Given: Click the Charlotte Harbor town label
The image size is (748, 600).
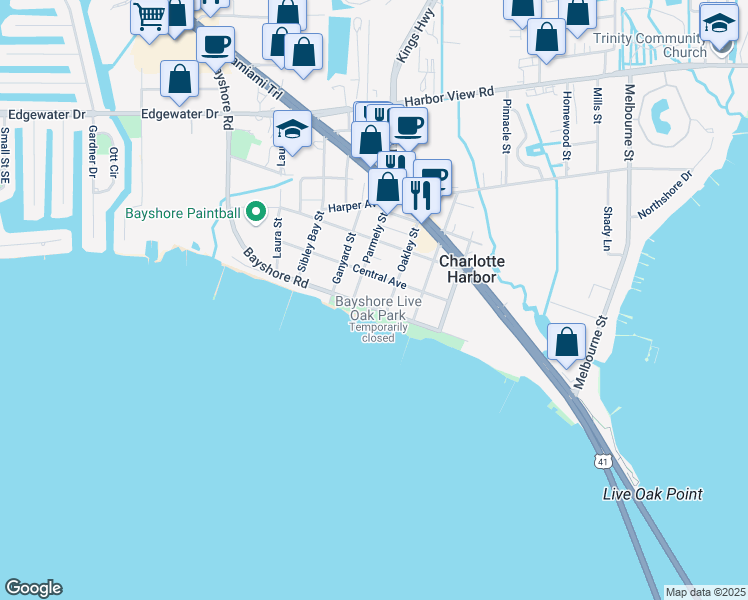Looking at the screenshot, I should click(471, 269).
